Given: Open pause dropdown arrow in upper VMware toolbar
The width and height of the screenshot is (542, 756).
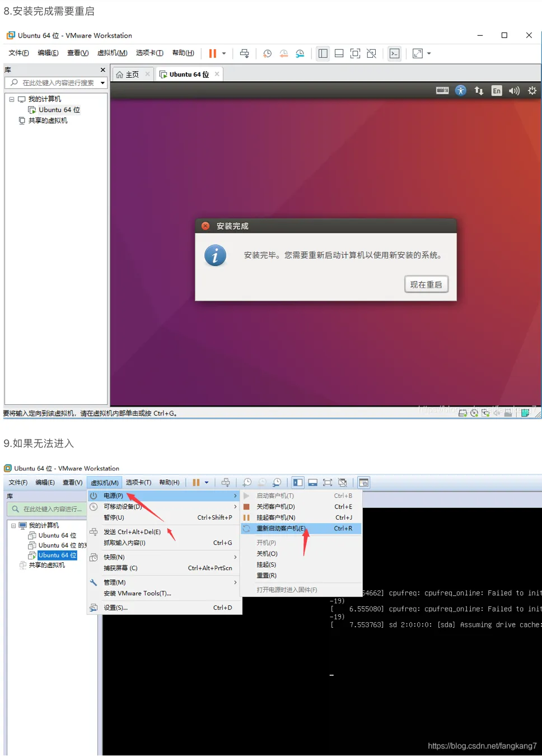Looking at the screenshot, I should pyautogui.click(x=224, y=54).
